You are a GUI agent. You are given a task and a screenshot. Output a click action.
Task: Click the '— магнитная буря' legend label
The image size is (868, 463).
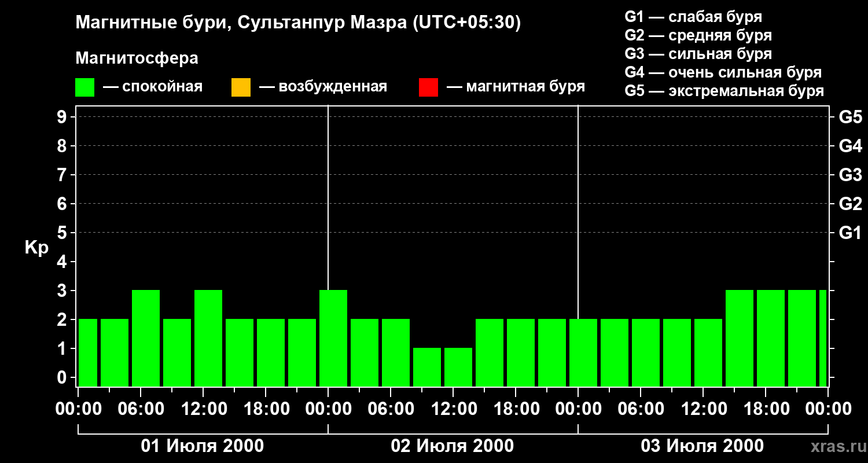[516, 87]
